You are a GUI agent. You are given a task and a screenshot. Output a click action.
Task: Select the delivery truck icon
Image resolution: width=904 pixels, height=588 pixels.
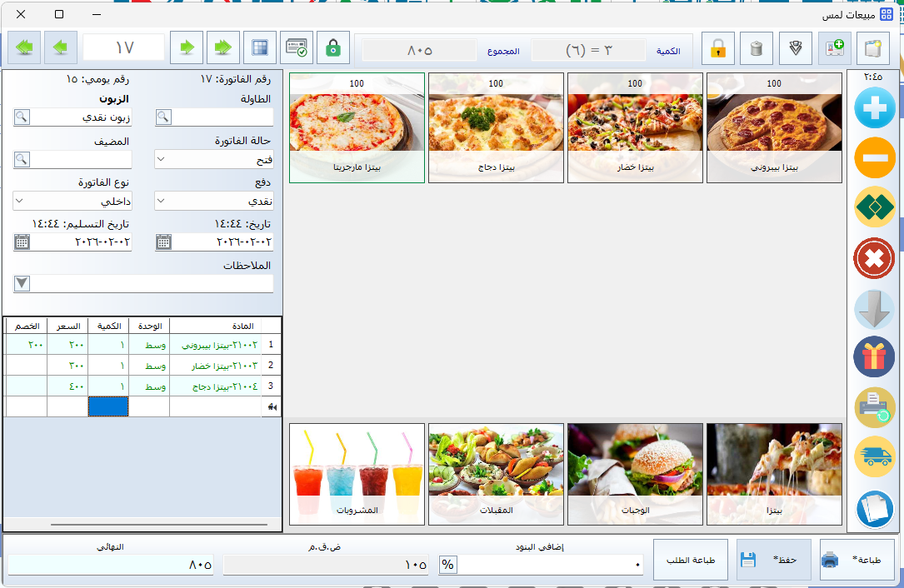pyautogui.click(x=874, y=457)
